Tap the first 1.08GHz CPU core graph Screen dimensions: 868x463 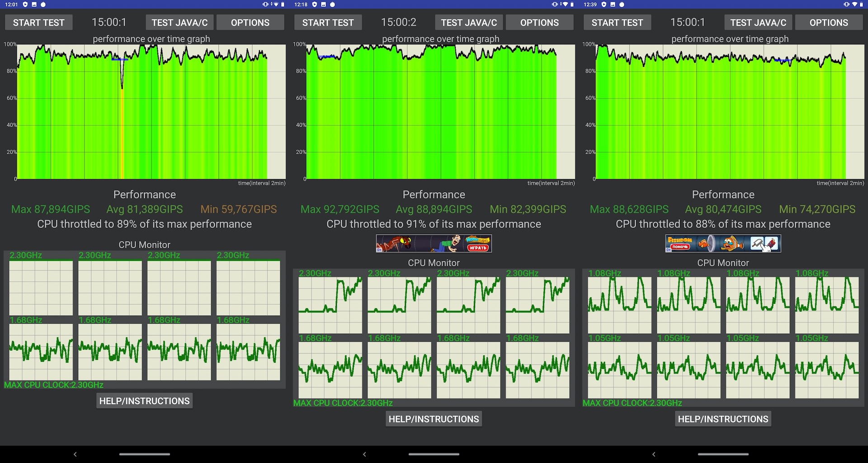[x=619, y=305]
